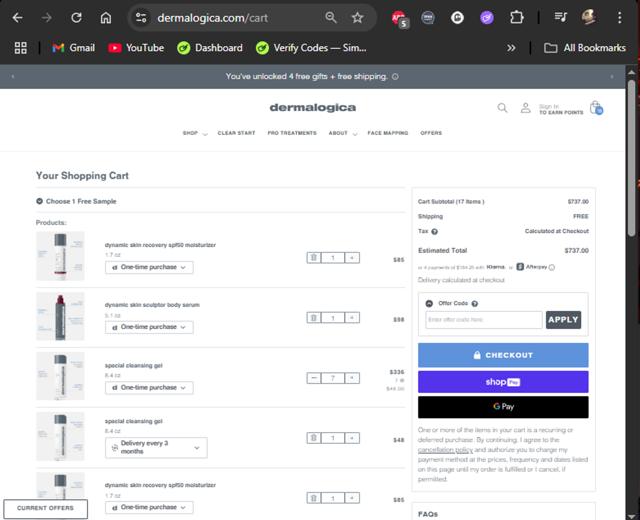The width and height of the screenshot is (640, 520).
Task: Open the PRO TREATMENTS menu item
Action: (x=292, y=133)
